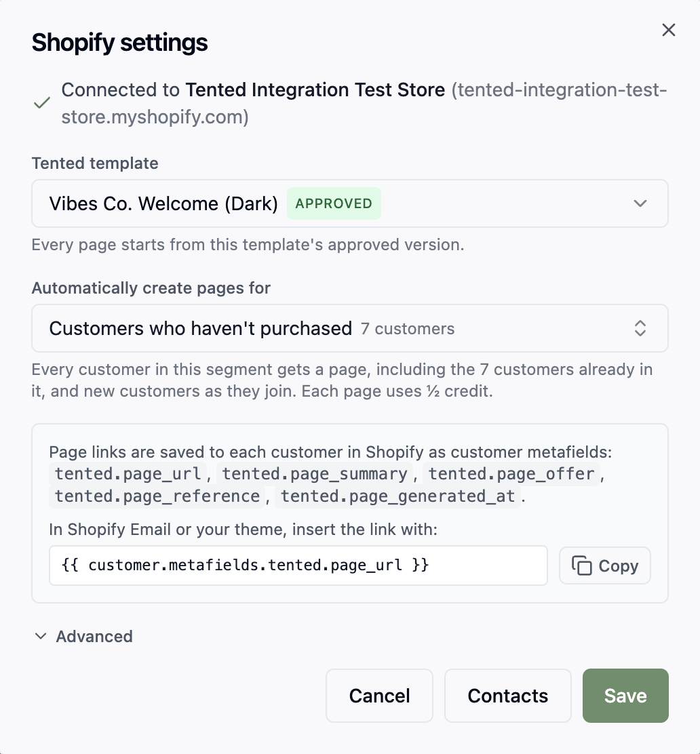Click the copy icon in the Copy button
Screen dimensions: 700x754
pos(582,565)
